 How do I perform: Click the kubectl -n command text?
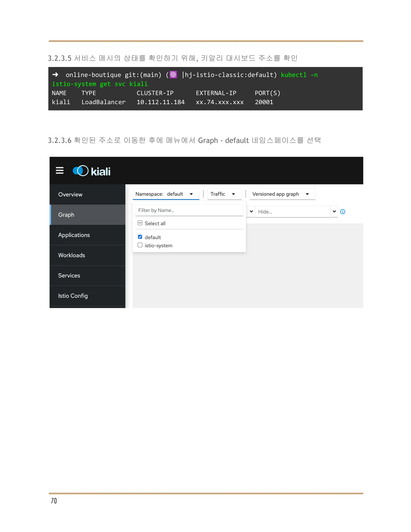(299, 75)
